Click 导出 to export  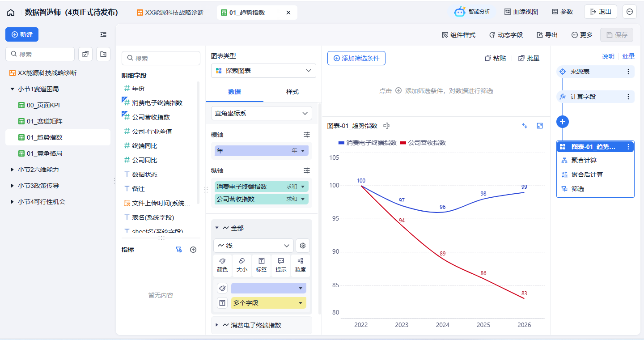[547, 35]
